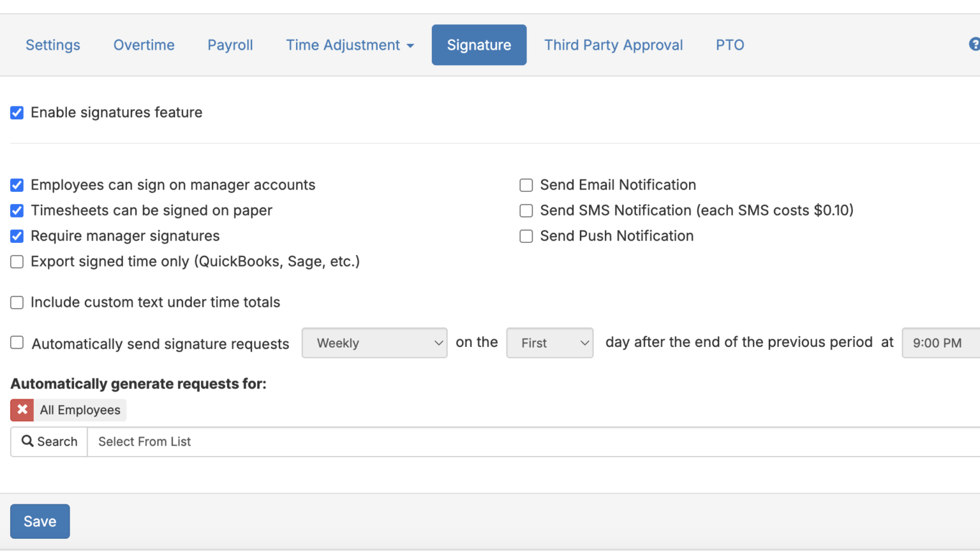Click the help question mark icon
The height and width of the screenshot is (551, 980).
(x=974, y=44)
